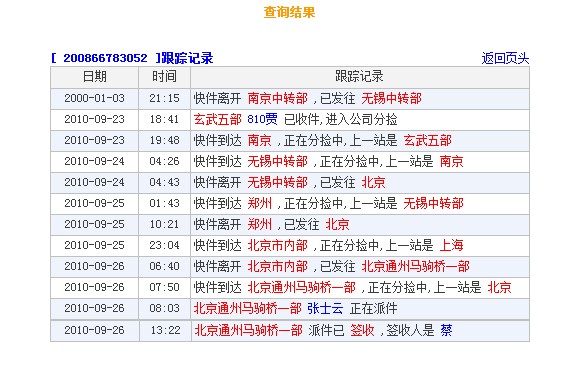Click the 查询结果 page title
The image size is (585, 380).
(x=290, y=12)
